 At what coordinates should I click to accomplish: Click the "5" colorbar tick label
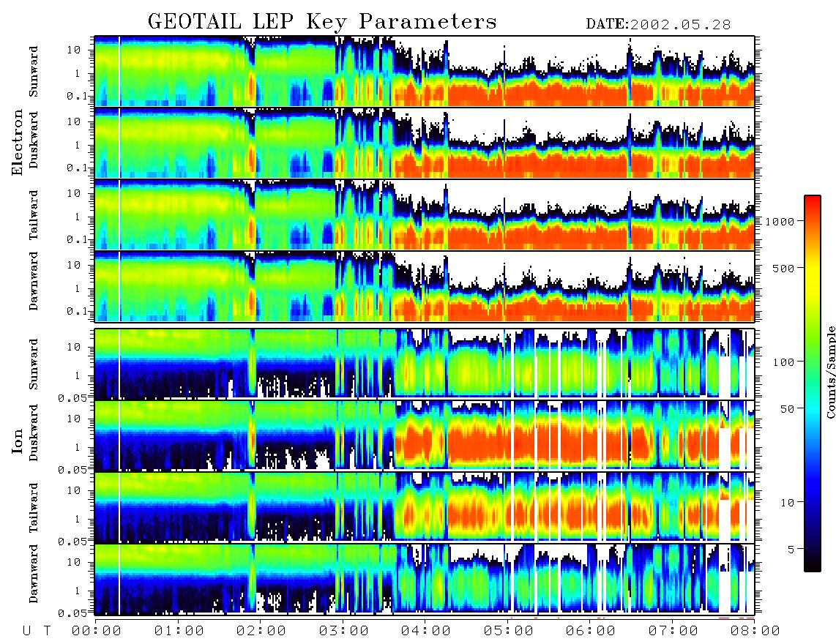(791, 550)
